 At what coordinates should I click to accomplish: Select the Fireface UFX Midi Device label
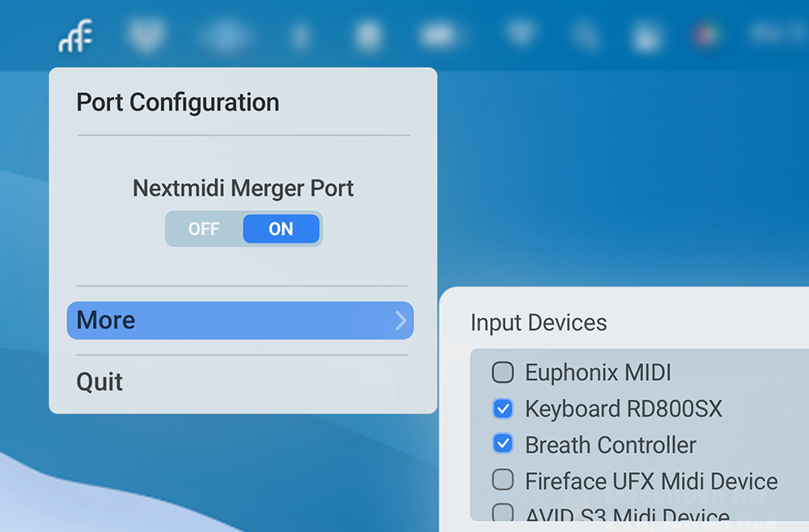point(651,481)
